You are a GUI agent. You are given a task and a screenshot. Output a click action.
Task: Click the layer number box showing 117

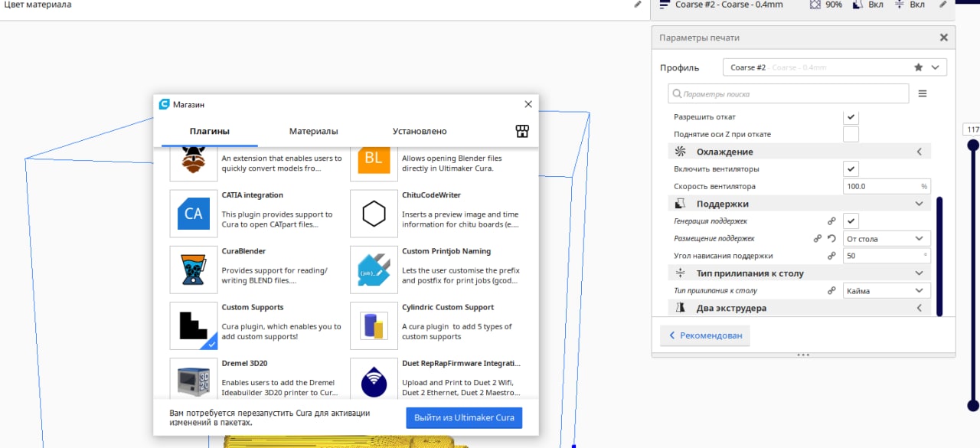tap(972, 129)
